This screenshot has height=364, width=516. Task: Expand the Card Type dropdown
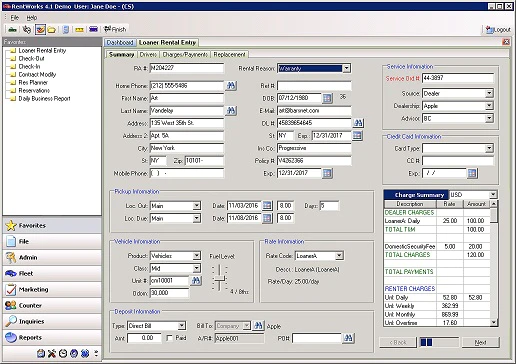click(x=489, y=148)
